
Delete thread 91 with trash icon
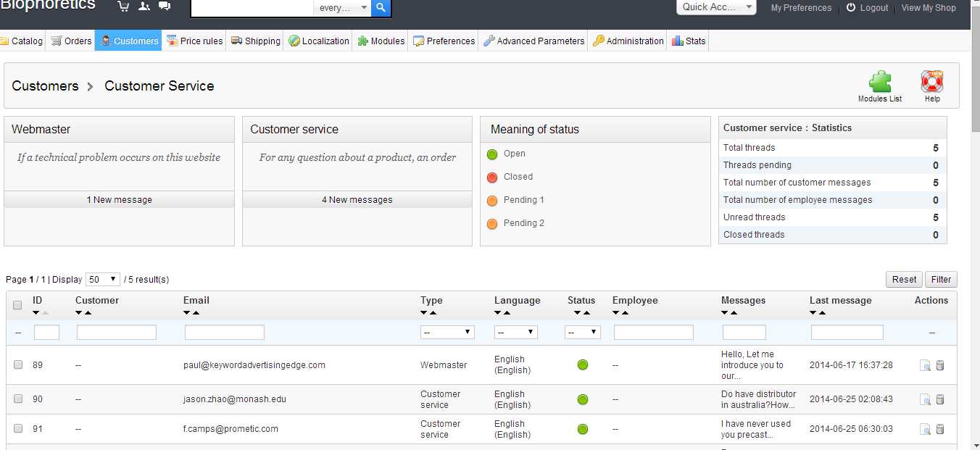(x=940, y=429)
